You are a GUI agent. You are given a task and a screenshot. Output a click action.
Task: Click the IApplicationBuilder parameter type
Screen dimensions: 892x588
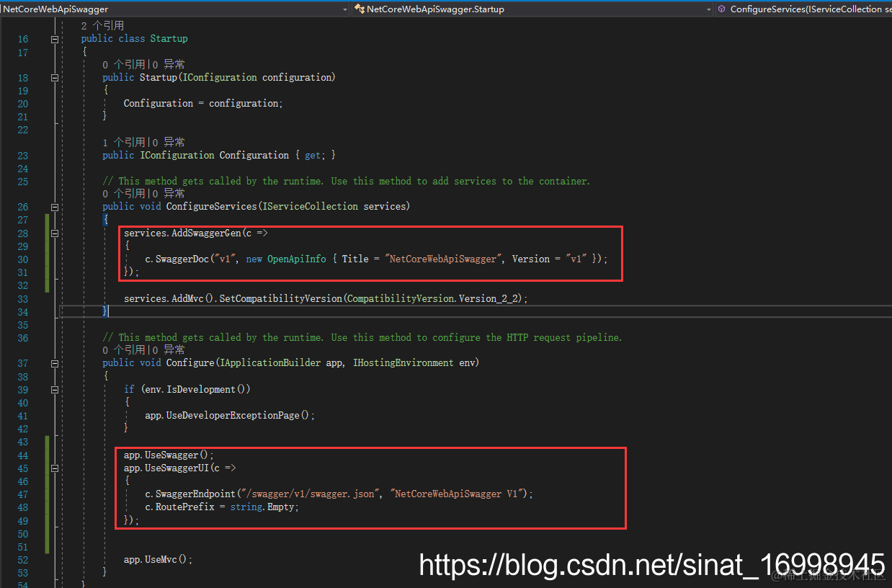click(x=270, y=363)
